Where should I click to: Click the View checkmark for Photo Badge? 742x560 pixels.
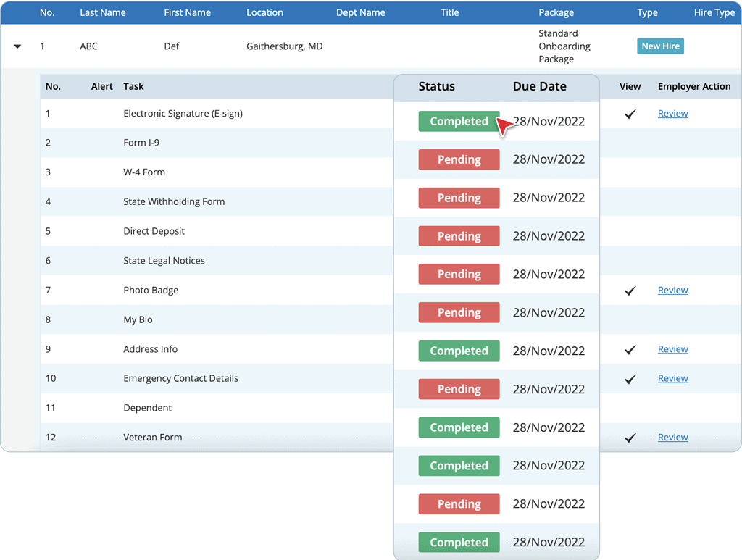point(630,290)
